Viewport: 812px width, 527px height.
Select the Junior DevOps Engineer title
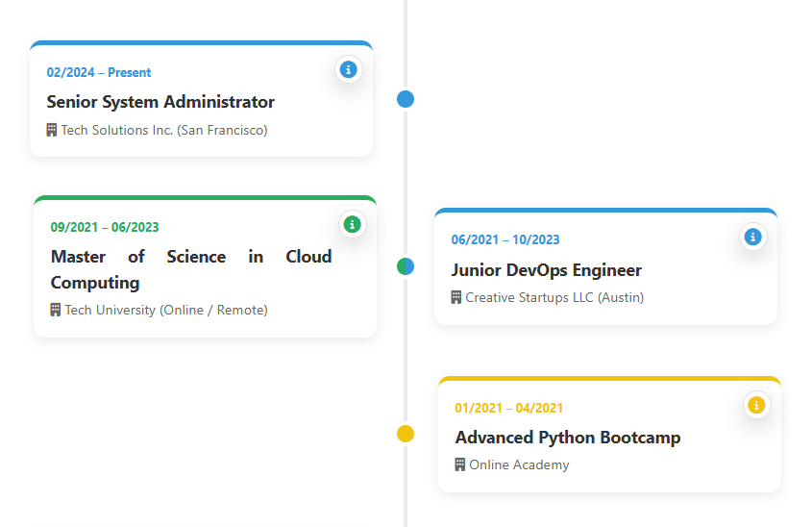(x=546, y=270)
